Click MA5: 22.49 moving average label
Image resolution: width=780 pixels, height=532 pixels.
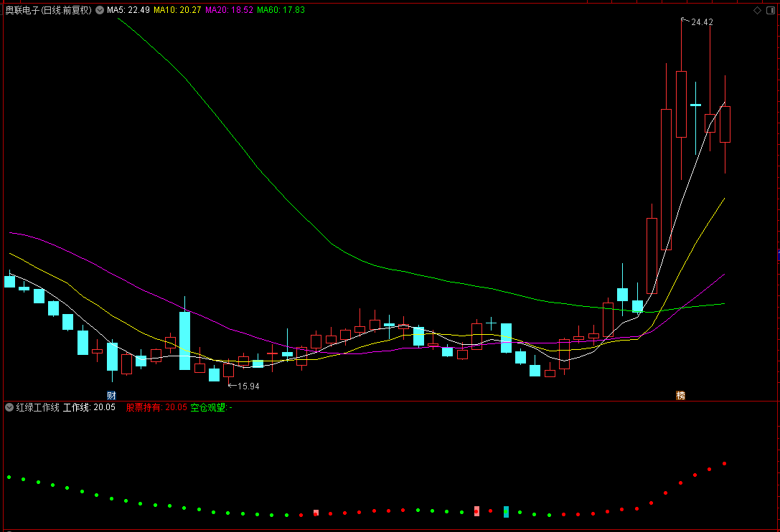[128, 10]
